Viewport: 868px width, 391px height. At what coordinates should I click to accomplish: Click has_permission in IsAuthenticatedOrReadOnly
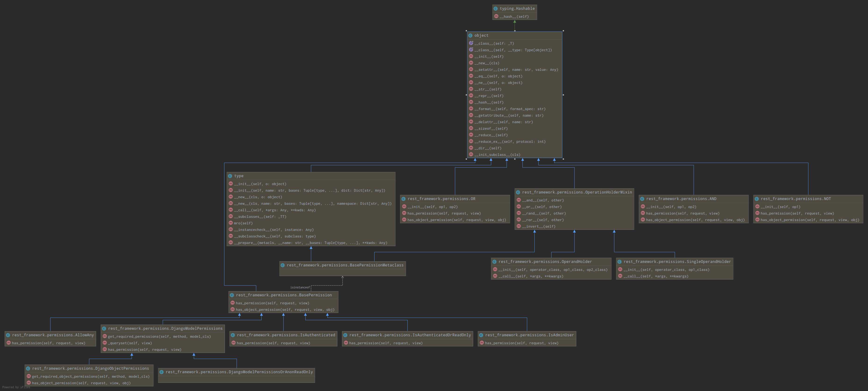[x=386, y=343]
